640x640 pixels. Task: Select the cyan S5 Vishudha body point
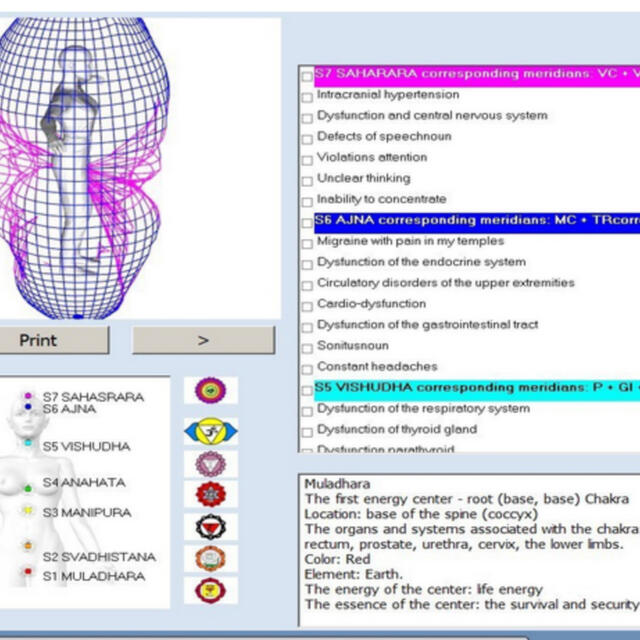click(x=28, y=442)
